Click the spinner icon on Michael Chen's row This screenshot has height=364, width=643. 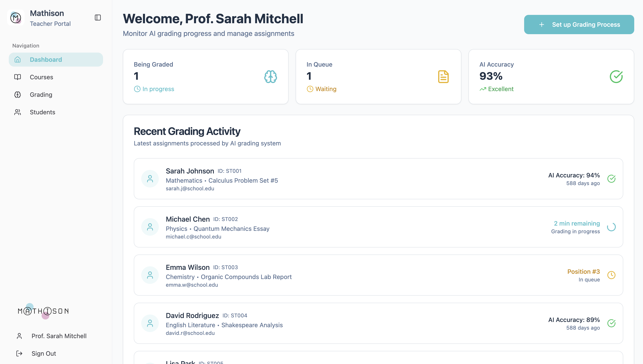[611, 227]
